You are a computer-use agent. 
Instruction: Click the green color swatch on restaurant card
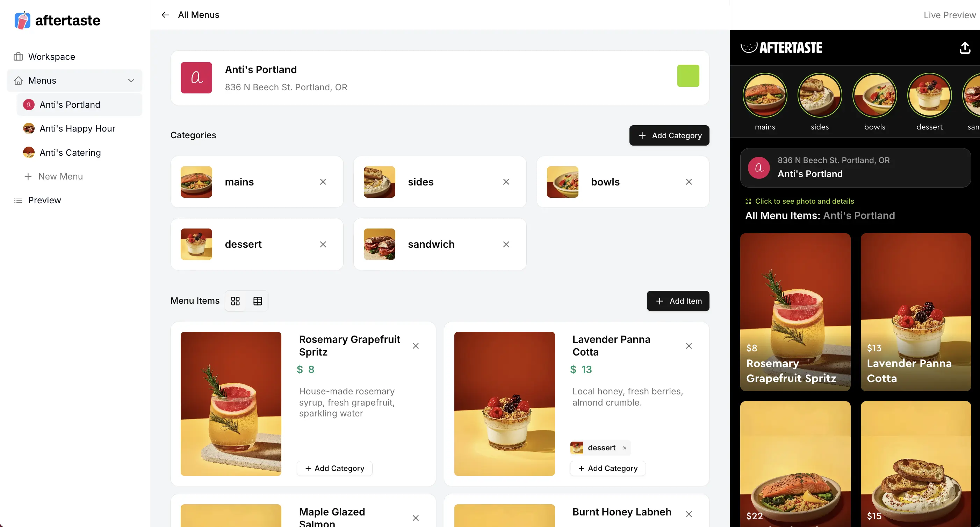(688, 76)
